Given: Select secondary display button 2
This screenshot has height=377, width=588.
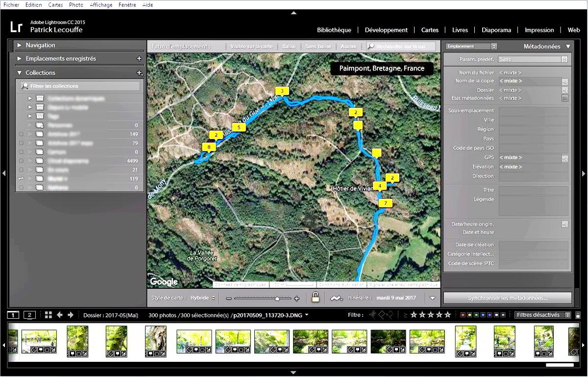Looking at the screenshot, I should click(29, 315).
